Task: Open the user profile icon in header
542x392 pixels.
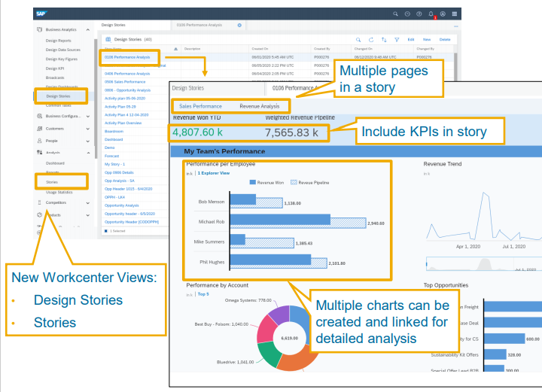Action: tap(443, 14)
